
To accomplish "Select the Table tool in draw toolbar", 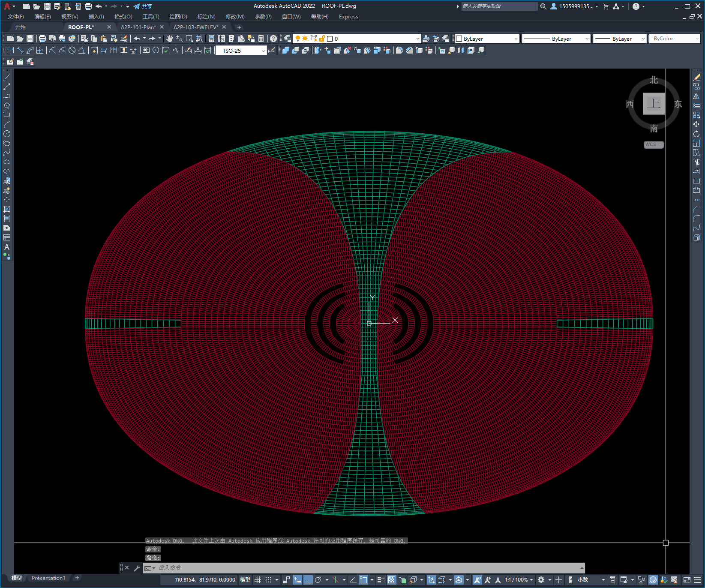I will 7,237.
